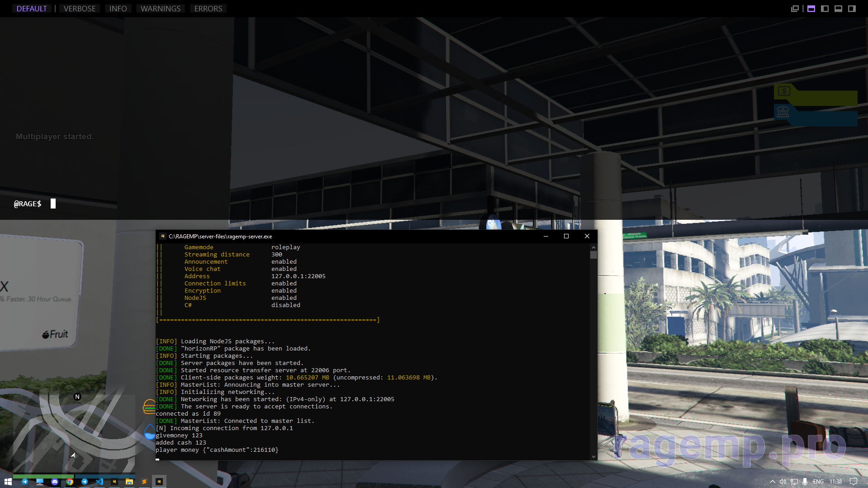Click the cash dollar HUD icon
The image size is (868, 488).
pyautogui.click(x=784, y=91)
